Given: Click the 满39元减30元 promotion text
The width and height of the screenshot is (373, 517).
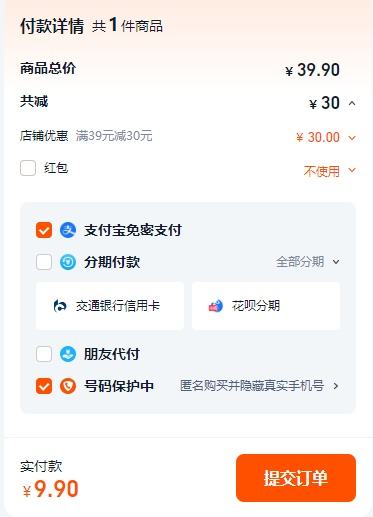Looking at the screenshot, I should 114,136.
